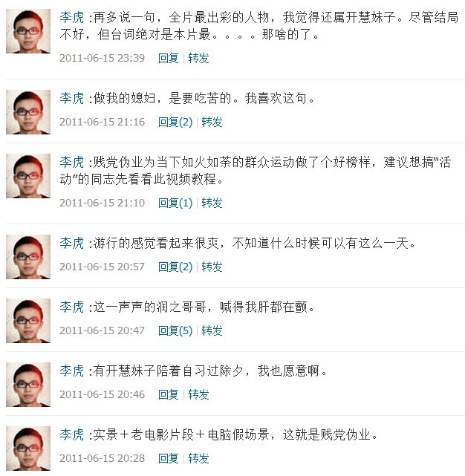Click username 李虎 on the 20:47 post

[x=71, y=307]
